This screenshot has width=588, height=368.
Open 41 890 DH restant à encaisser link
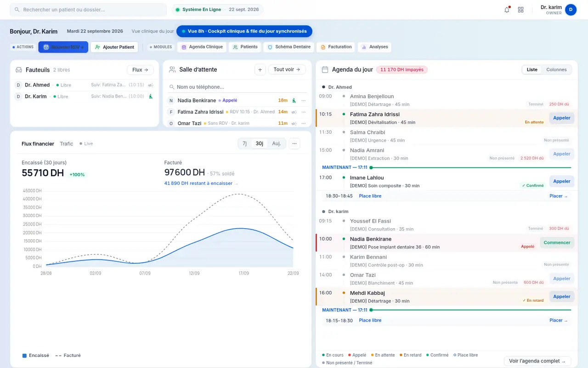click(x=201, y=183)
